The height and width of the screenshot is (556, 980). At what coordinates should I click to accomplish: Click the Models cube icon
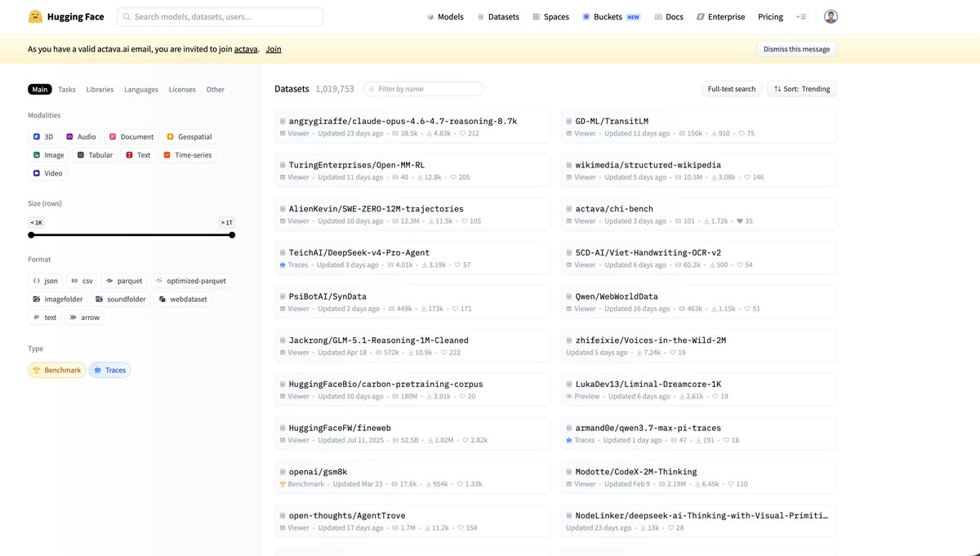coord(430,16)
